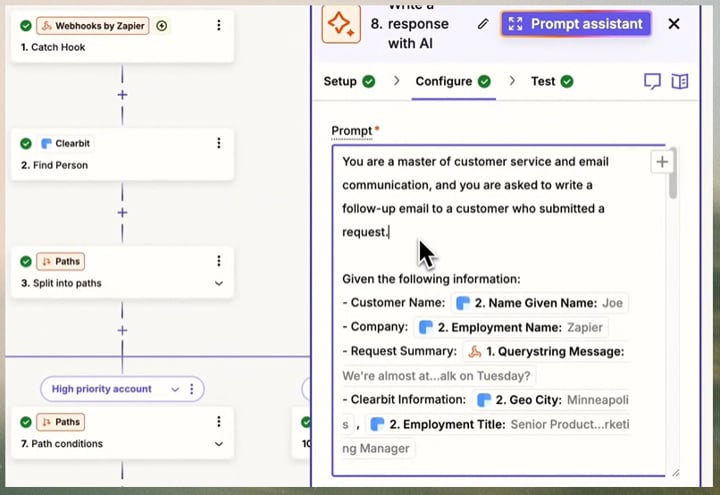The height and width of the screenshot is (495, 720).
Task: Open the Path conditions step's three-dot menu
Action: click(219, 421)
